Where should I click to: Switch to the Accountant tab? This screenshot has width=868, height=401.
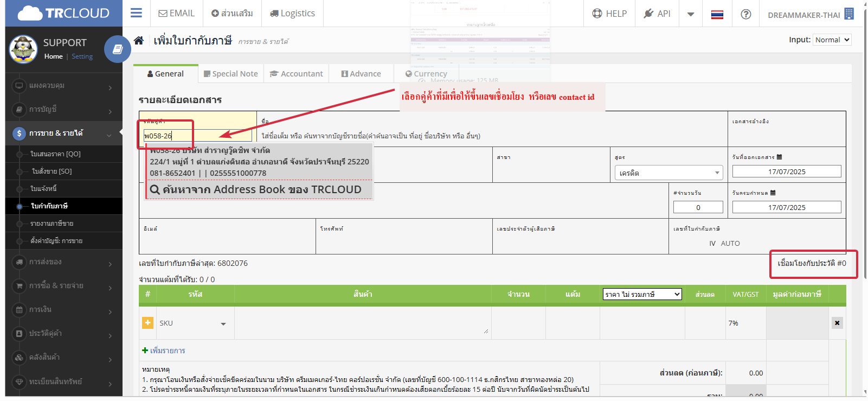[297, 74]
